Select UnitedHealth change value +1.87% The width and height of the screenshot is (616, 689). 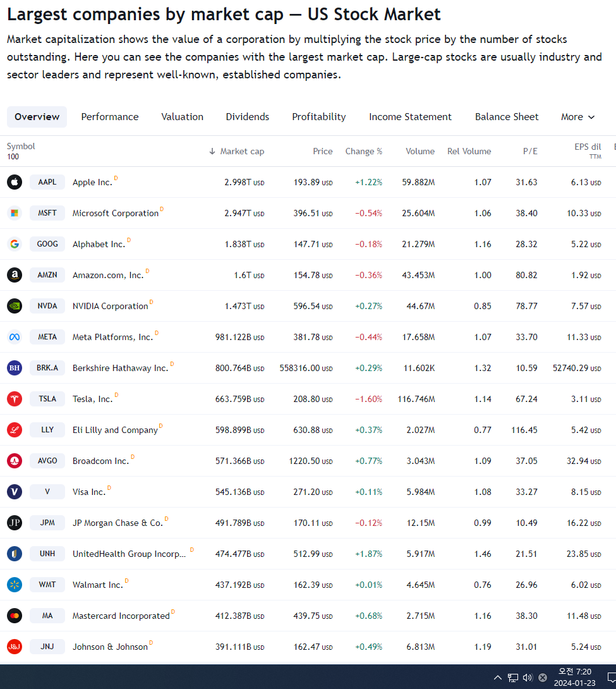click(369, 554)
